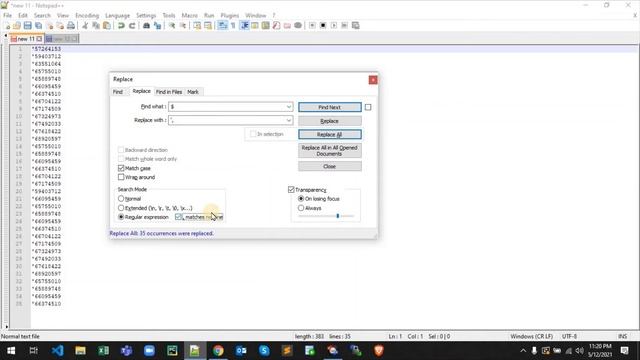Open Visual Studio Code from taskbar
The height and width of the screenshot is (360, 640).
point(58,351)
